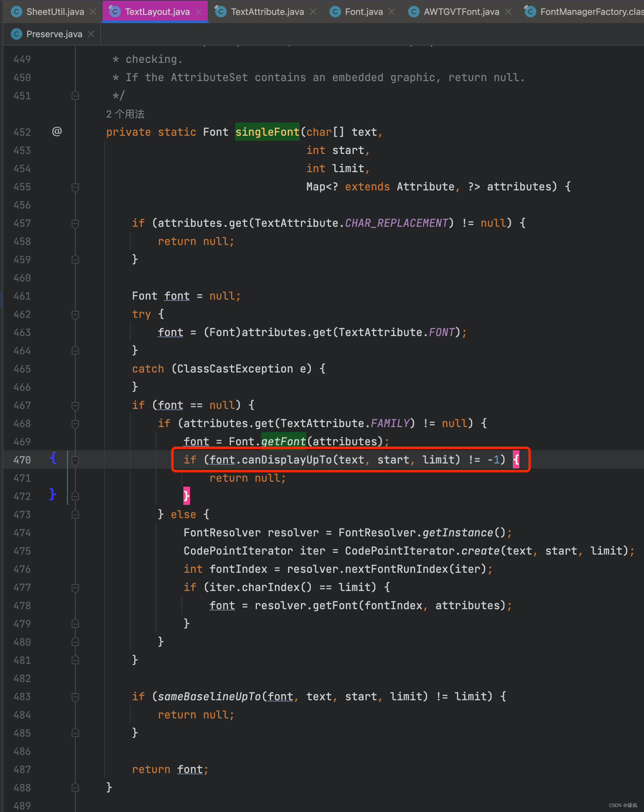Click getInstance on the FontResolver line
The image size is (644, 812).
coord(458,533)
